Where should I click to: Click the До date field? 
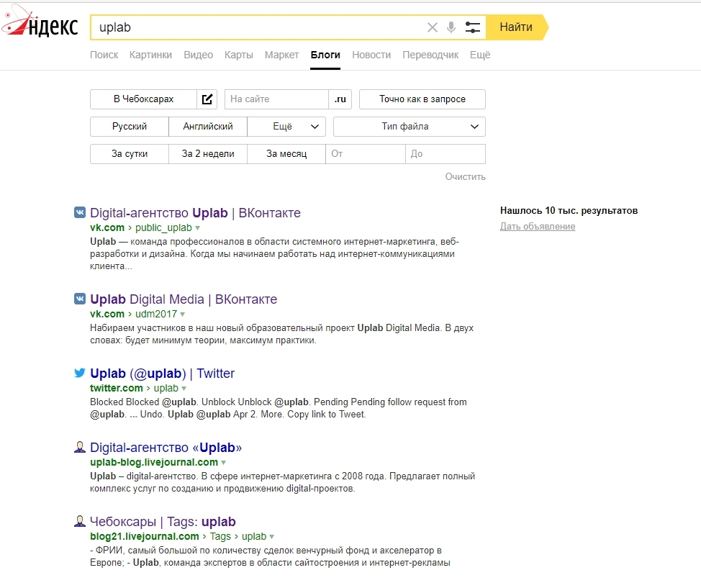tap(446, 154)
